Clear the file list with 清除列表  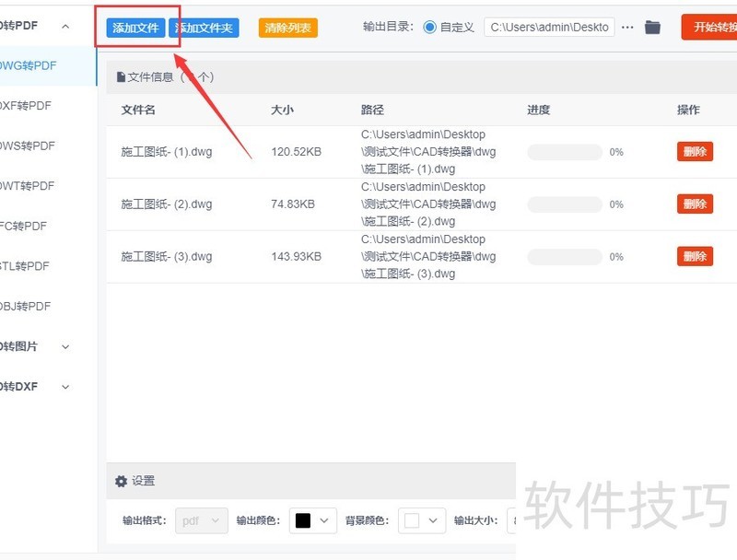click(288, 29)
